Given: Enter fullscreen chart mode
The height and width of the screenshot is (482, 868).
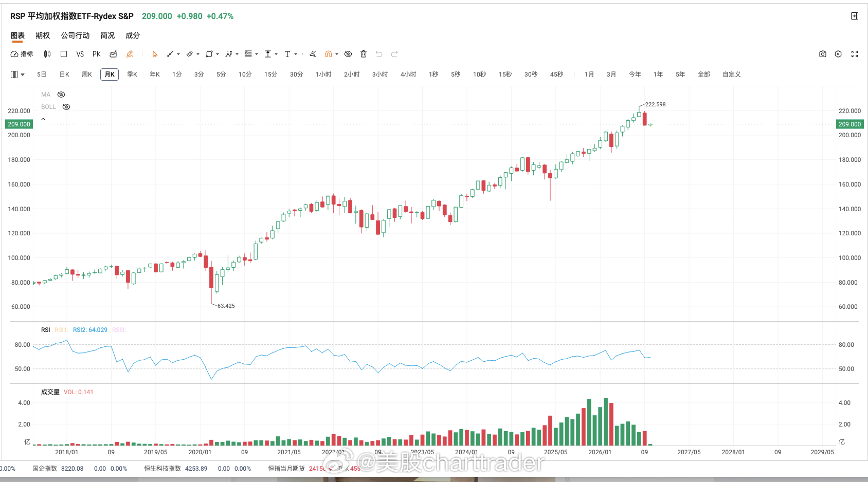Looking at the screenshot, I should point(855,54).
